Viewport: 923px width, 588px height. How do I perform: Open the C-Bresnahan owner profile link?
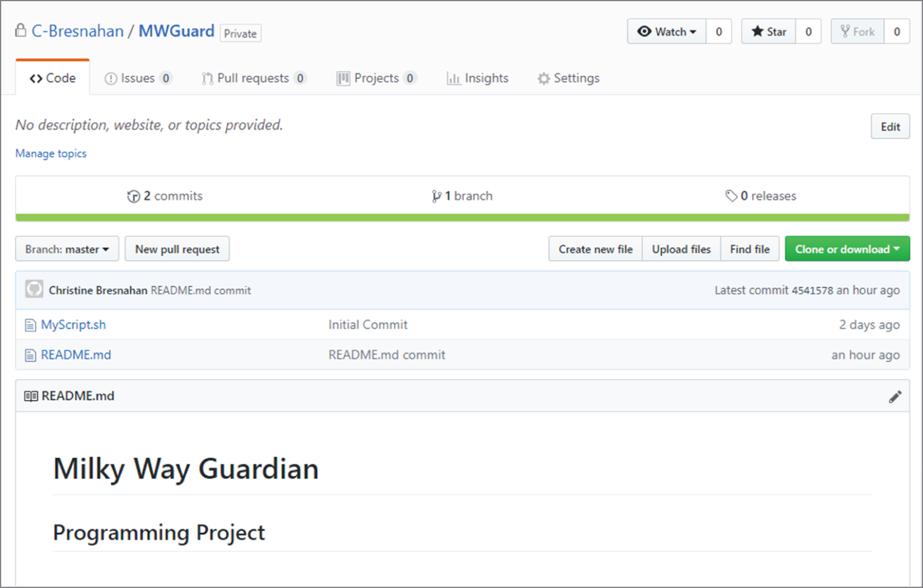coord(78,31)
